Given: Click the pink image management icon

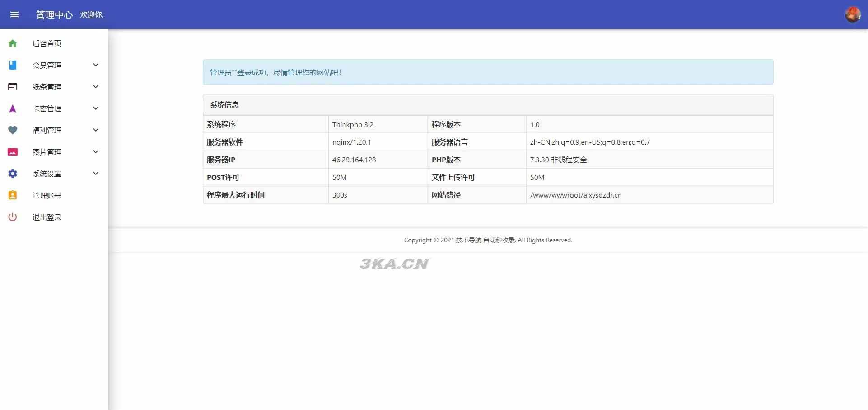Looking at the screenshot, I should (13, 152).
